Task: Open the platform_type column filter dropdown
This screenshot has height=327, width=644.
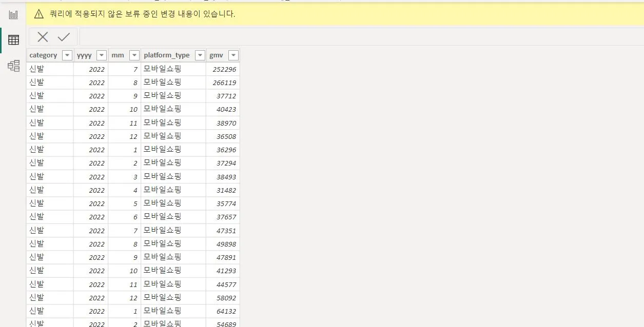Action: coord(200,55)
